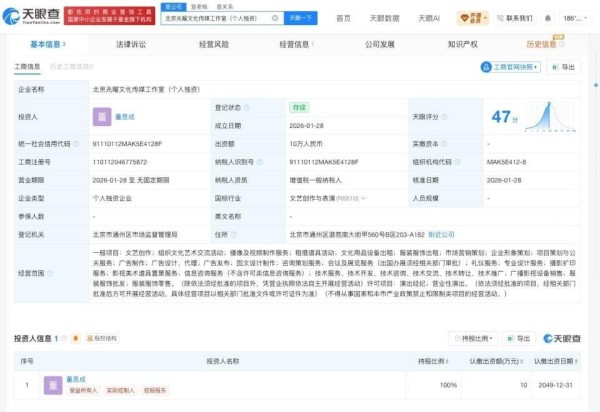Select the 工商信息 sub-tab

point(27,67)
